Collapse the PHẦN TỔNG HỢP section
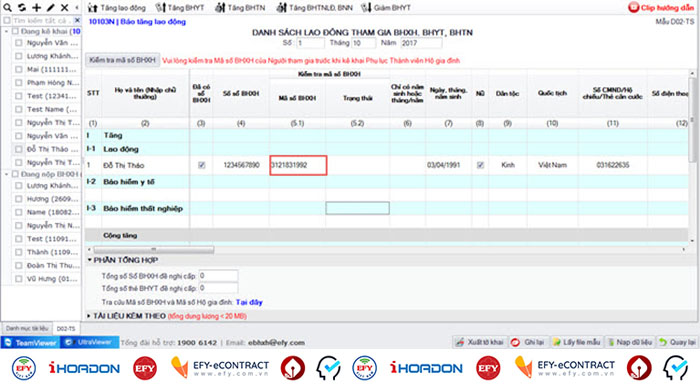The width and height of the screenshot is (700, 385). coord(90,260)
